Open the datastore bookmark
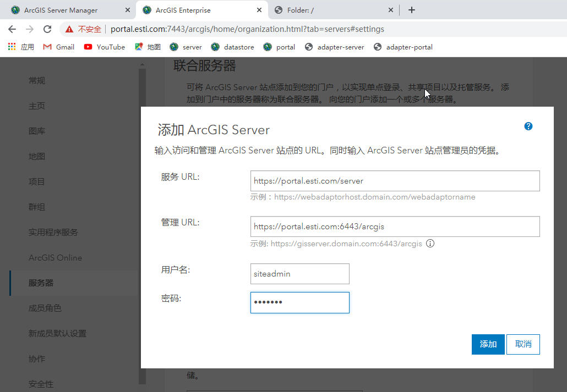Image resolution: width=567 pixels, height=392 pixels. (232, 47)
